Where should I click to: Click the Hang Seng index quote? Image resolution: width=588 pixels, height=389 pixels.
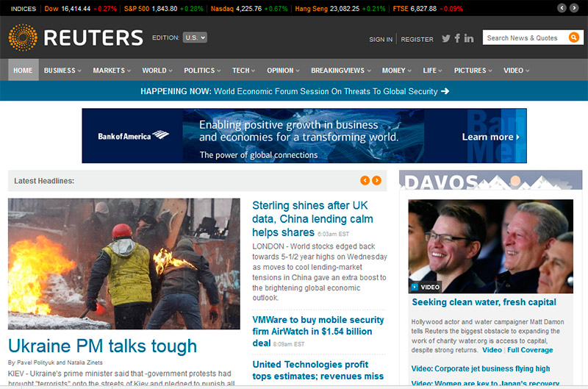click(x=340, y=8)
